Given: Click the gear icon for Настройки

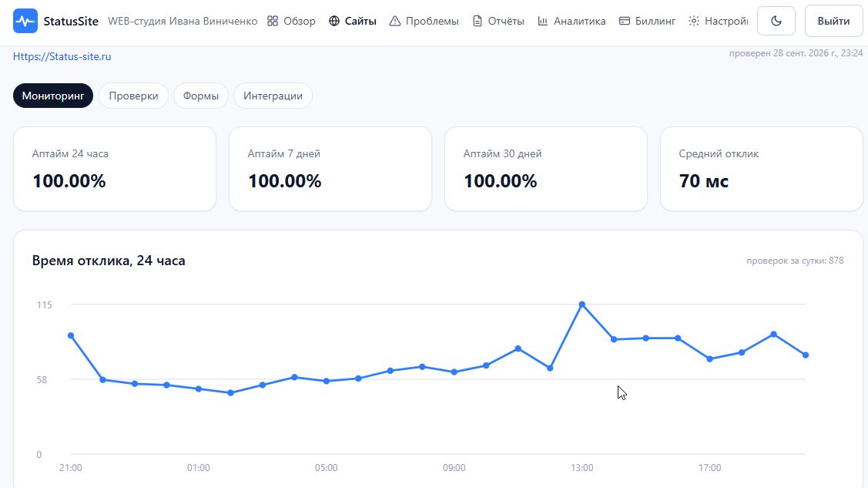Looking at the screenshot, I should coord(694,21).
